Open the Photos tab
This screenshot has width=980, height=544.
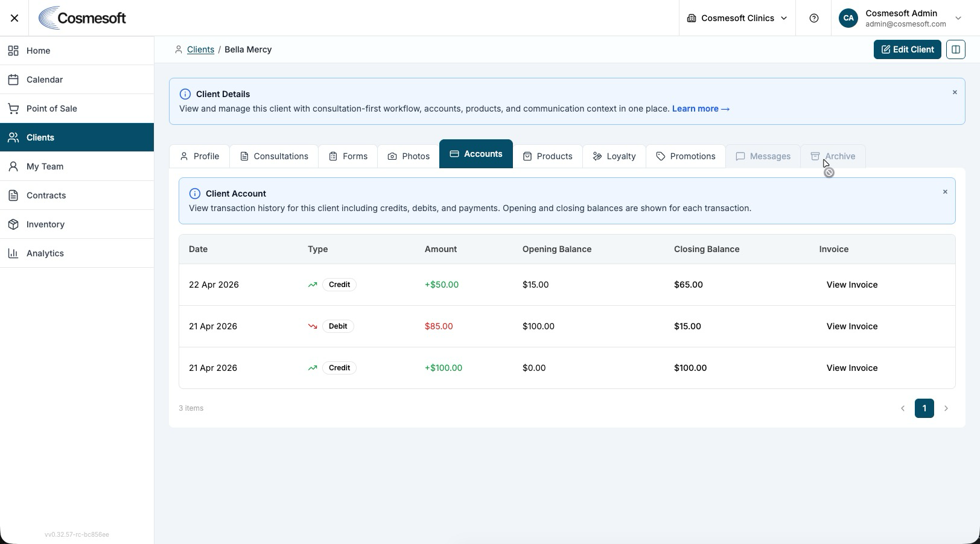click(x=409, y=156)
